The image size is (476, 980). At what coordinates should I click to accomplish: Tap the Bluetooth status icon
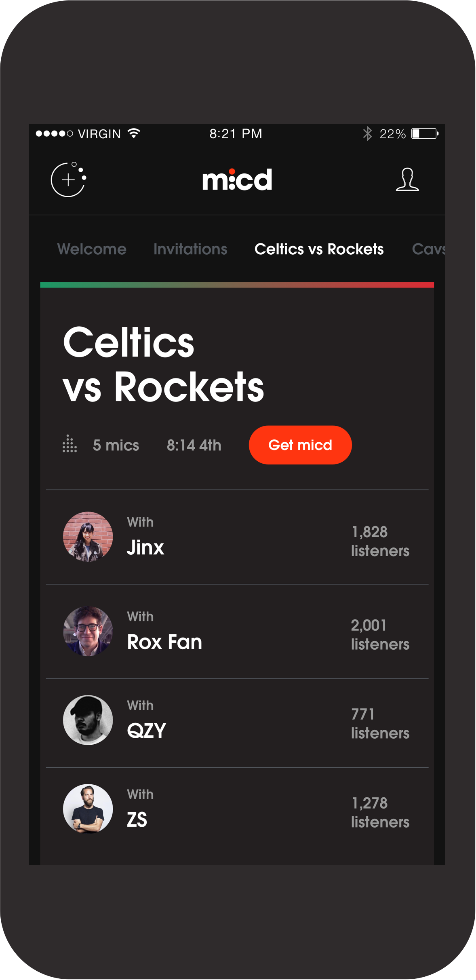[367, 134]
